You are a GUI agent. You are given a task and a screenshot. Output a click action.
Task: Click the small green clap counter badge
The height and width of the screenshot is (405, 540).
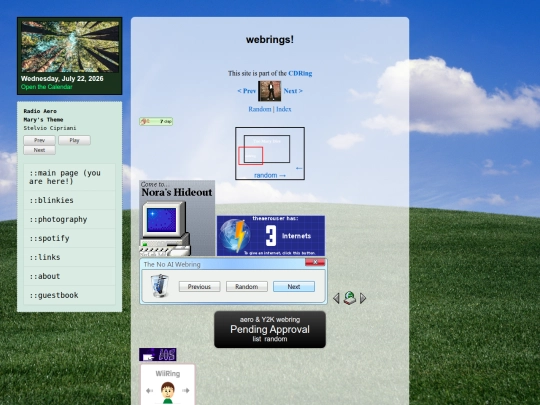click(156, 121)
